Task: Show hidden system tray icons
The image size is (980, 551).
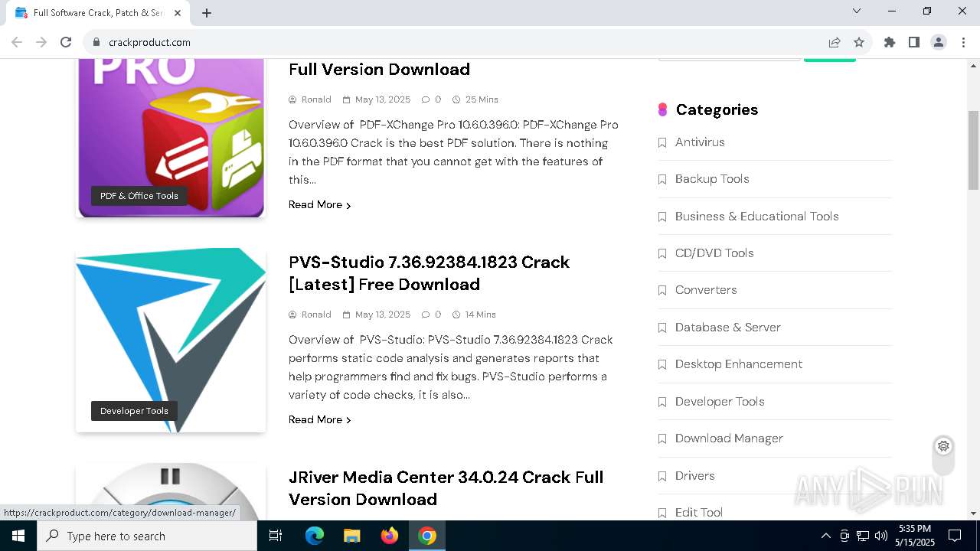Action: pos(825,536)
